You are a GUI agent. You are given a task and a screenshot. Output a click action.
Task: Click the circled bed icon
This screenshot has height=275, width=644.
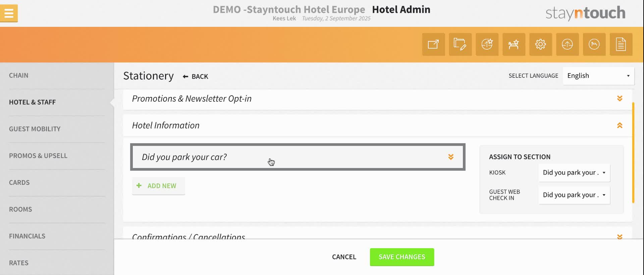point(594,44)
